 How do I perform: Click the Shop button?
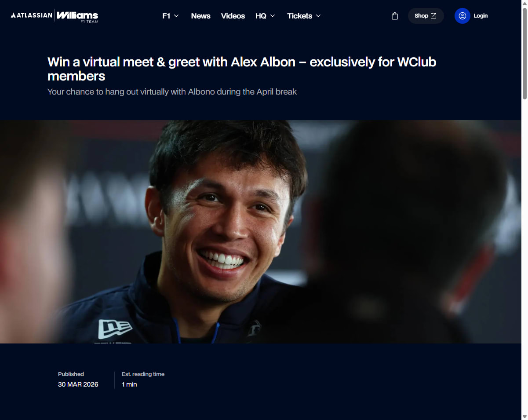point(426,16)
